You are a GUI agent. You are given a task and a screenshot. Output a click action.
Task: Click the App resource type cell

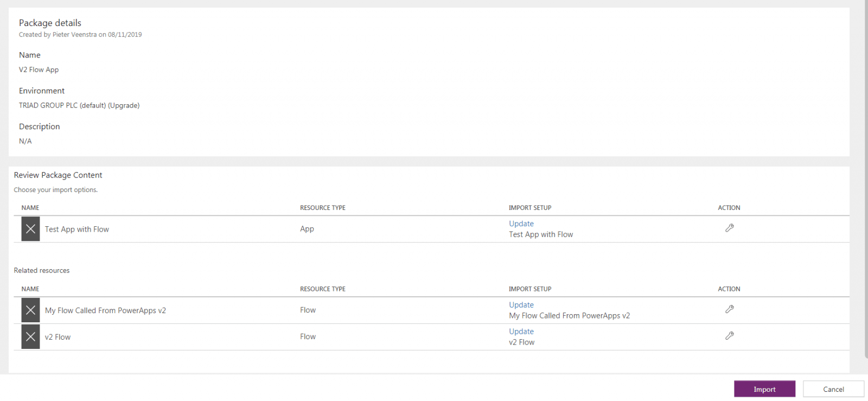point(307,229)
